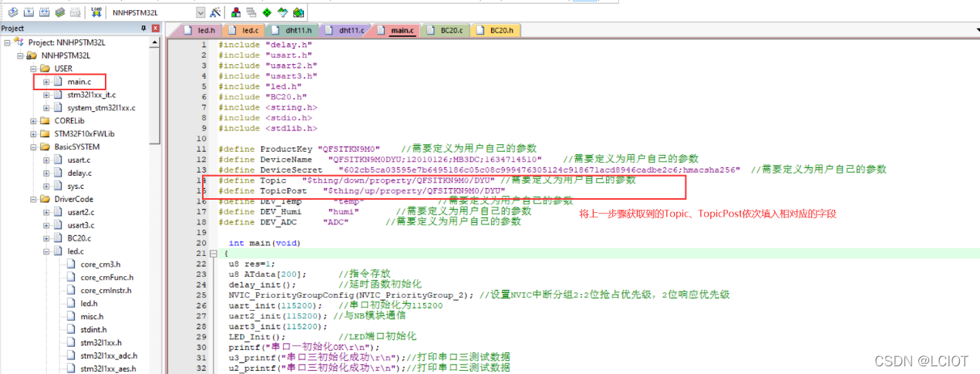Expand the STM32F10xFWLib group
Screen dimensions: 980x374
click(x=34, y=133)
